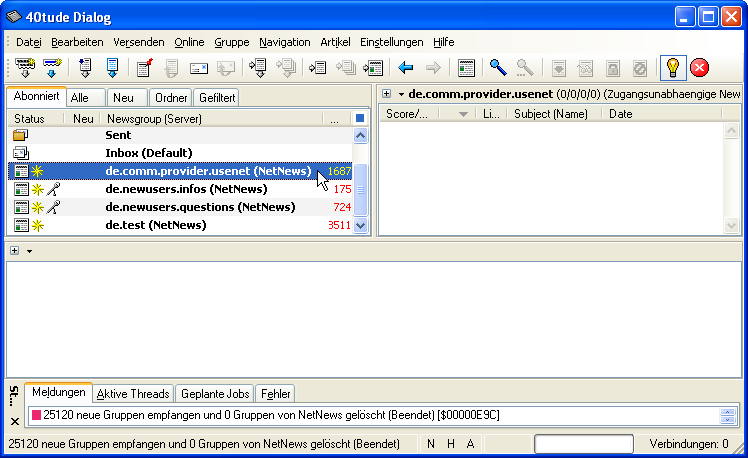
Task: Switch to the Aktive Threads tab
Action: pos(134,393)
